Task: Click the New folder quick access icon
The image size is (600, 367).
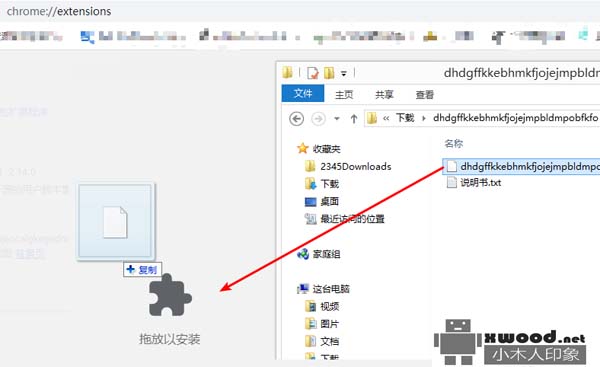Action: click(x=329, y=72)
